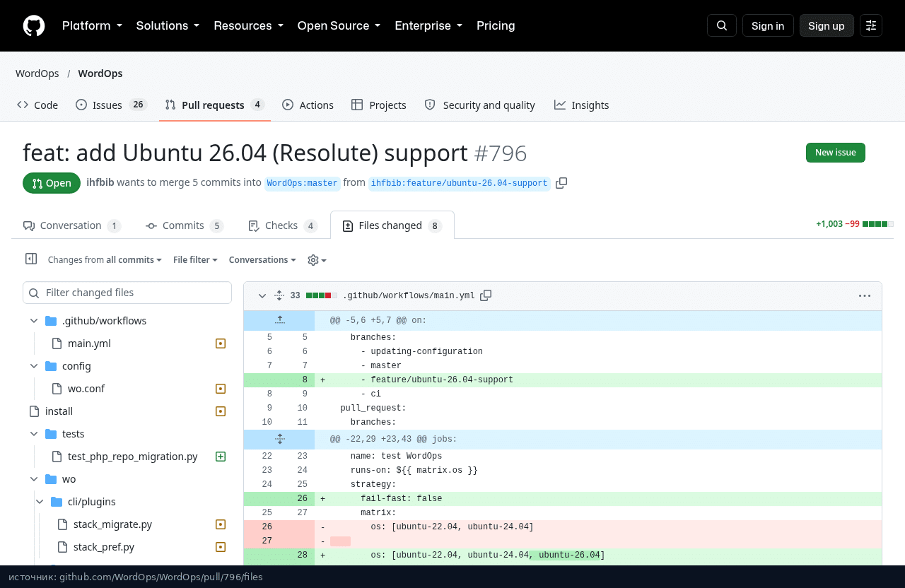Open WordOps:master base branch link
The width and height of the screenshot is (905, 588).
coord(303,183)
